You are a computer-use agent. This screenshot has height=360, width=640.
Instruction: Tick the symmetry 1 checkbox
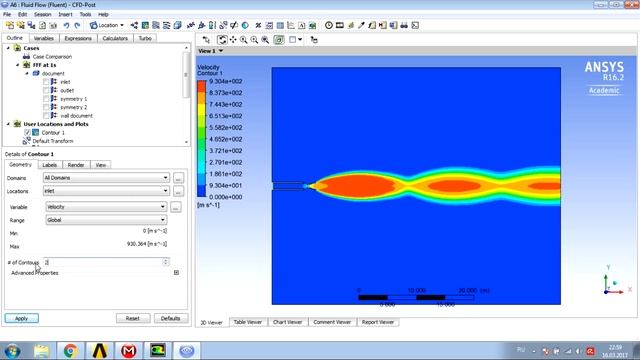46,99
